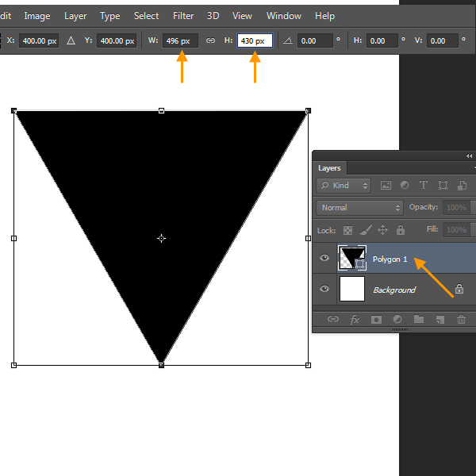Hide the Polygon 1 layer

pyautogui.click(x=324, y=259)
